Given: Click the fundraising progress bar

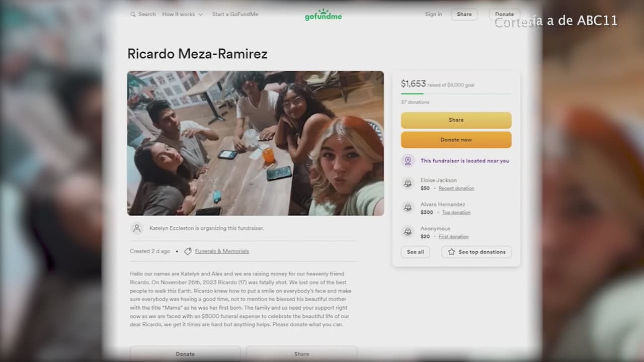Looking at the screenshot, I should point(455,94).
